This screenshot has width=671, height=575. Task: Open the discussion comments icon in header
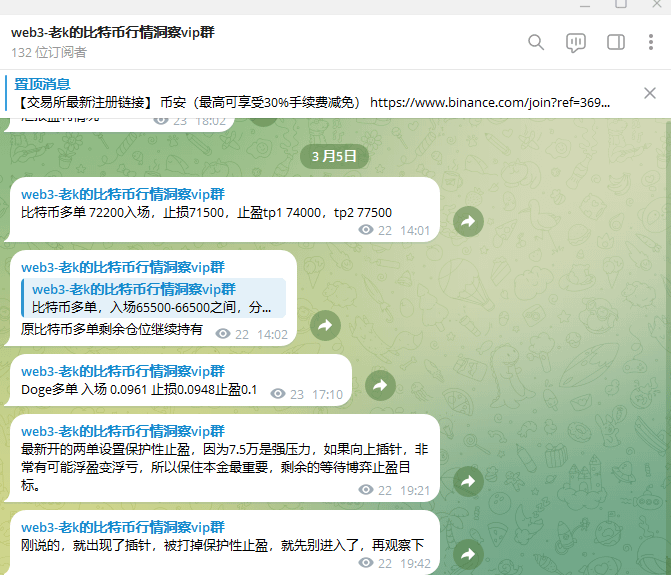click(576, 42)
